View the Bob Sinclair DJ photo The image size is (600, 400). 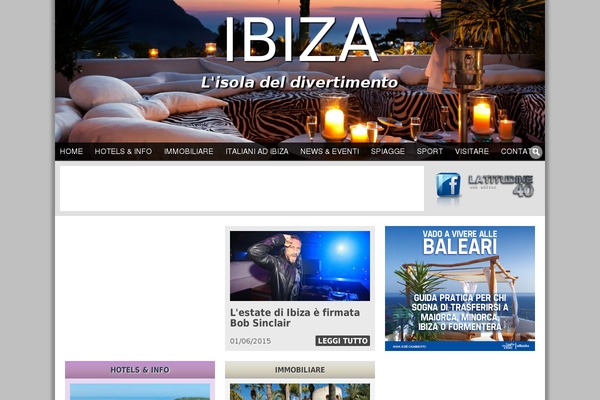tap(300, 266)
